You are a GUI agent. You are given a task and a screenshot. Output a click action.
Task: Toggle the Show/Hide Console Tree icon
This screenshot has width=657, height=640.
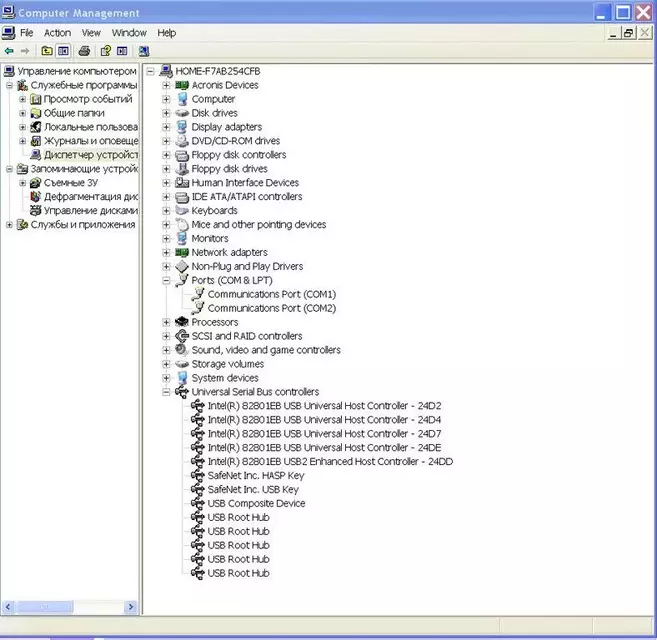click(63, 51)
